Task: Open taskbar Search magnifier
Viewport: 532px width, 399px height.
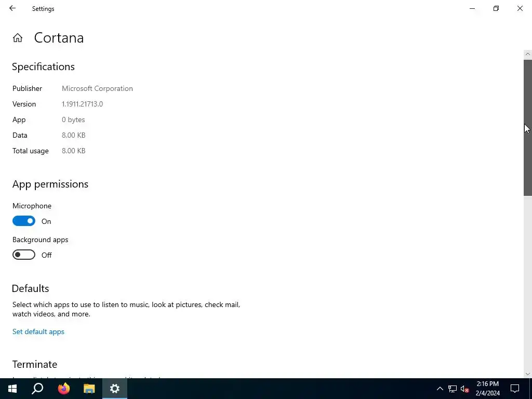Action: pyautogui.click(x=37, y=389)
